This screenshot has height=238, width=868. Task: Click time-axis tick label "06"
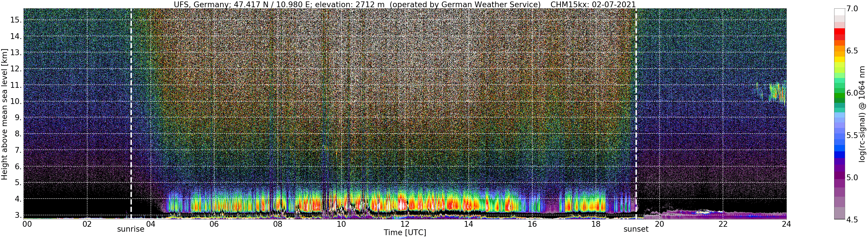(214, 224)
